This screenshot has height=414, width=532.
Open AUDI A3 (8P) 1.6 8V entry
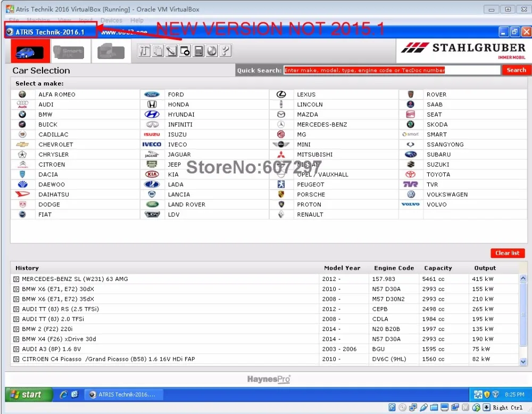tap(52, 349)
